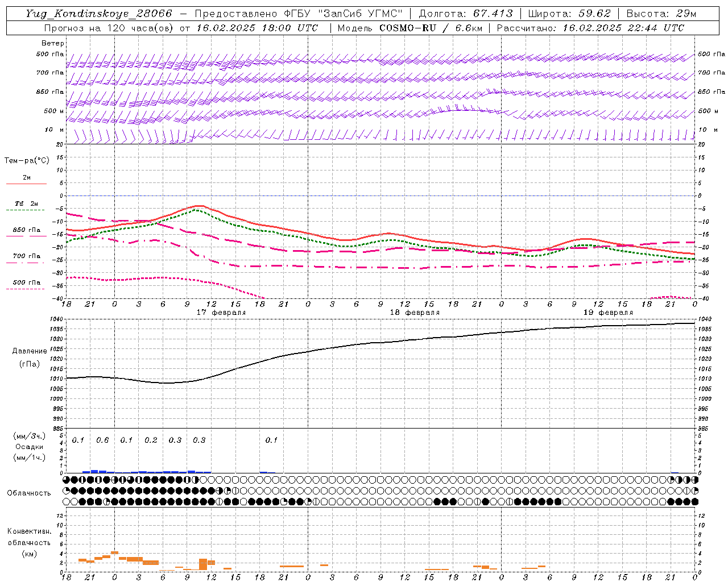
Task: Click the latitude value Широта: 59.62
Action: click(569, 14)
